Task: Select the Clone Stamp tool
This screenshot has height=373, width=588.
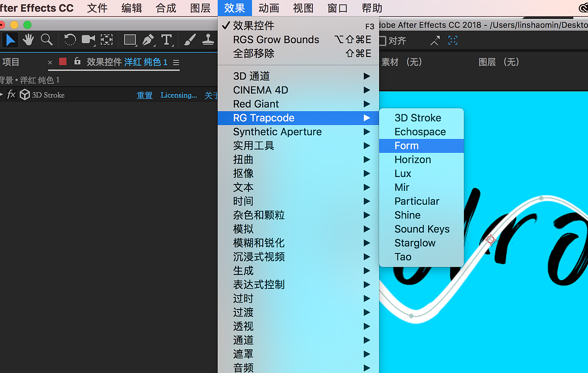Action: tap(209, 40)
